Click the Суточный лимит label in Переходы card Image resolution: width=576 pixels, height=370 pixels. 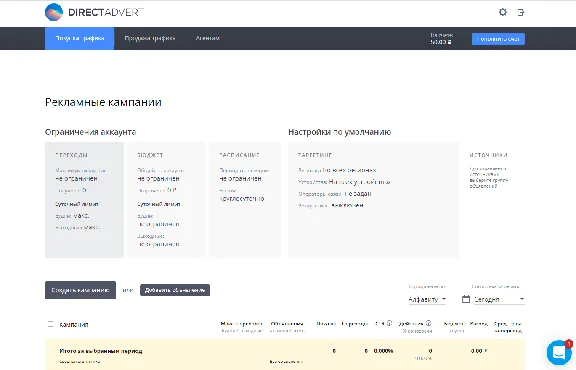pyautogui.click(x=77, y=204)
